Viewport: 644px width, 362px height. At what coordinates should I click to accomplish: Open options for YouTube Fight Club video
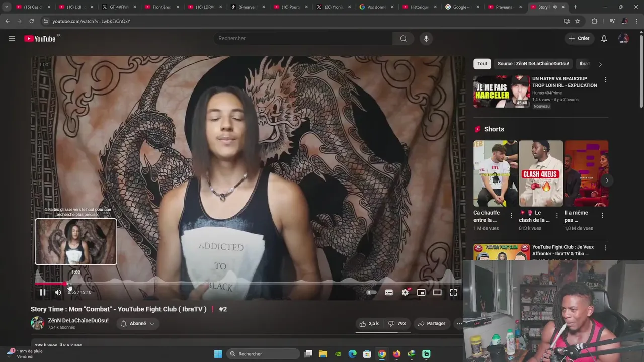click(605, 248)
